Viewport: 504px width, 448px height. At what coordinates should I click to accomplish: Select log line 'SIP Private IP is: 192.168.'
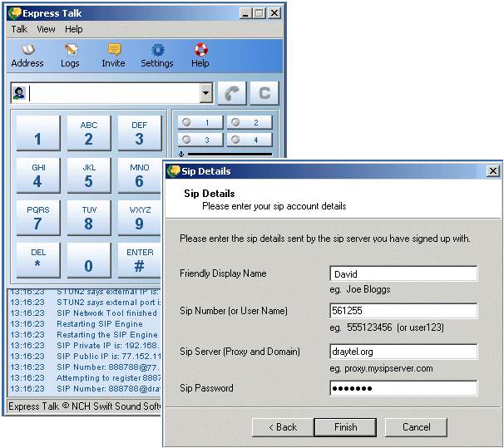pyautogui.click(x=108, y=346)
